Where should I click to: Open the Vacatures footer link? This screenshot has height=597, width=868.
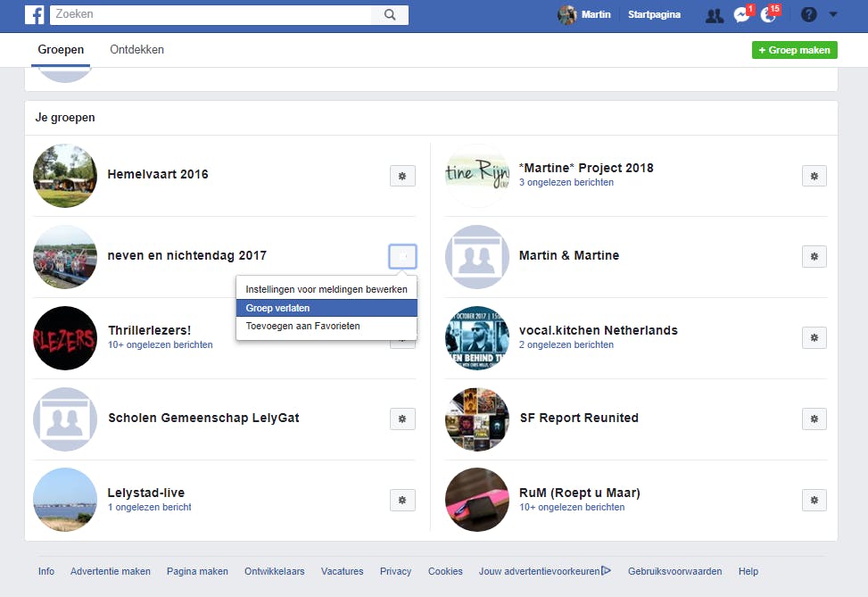[342, 571]
